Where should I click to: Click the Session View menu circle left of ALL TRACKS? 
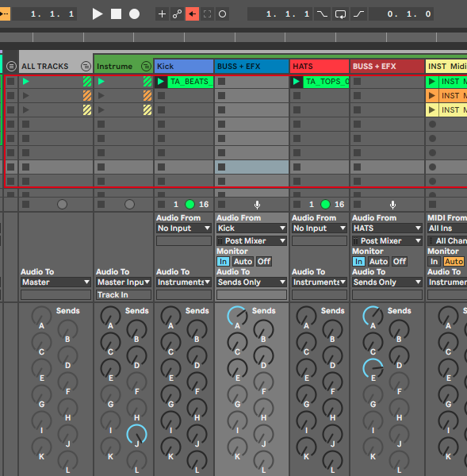click(11, 66)
